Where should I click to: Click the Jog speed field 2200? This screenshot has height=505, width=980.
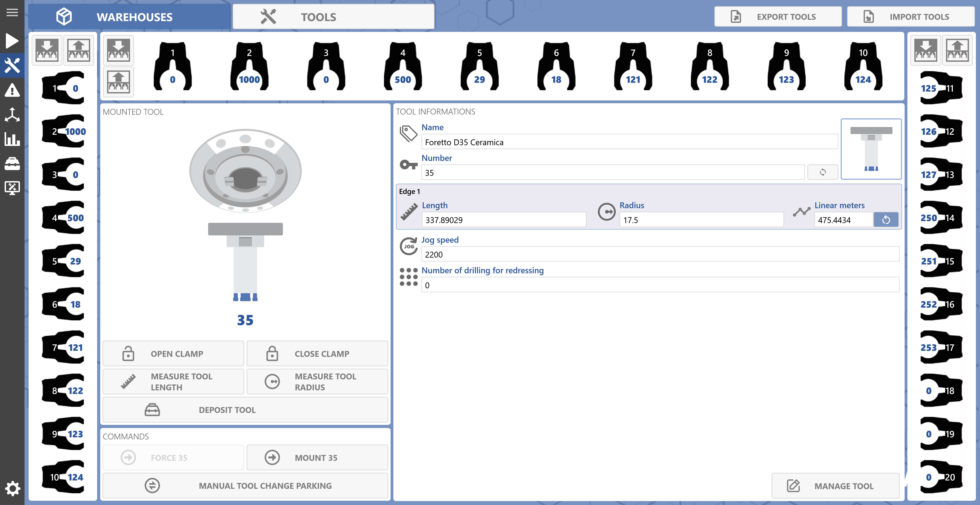660,254
